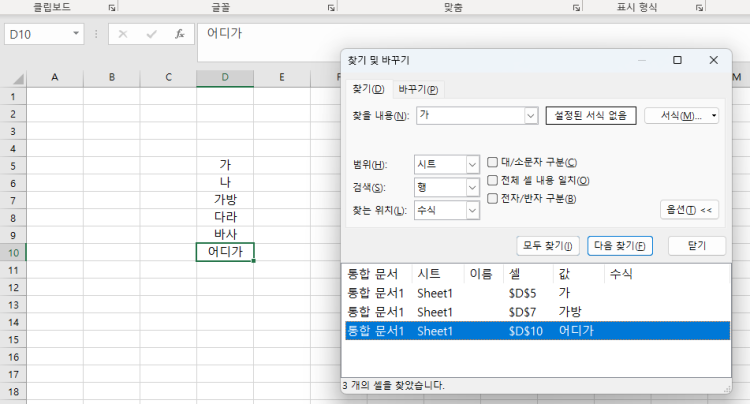Open the Font group dialog launcher
This screenshot has height=404, width=750.
coord(331,8)
